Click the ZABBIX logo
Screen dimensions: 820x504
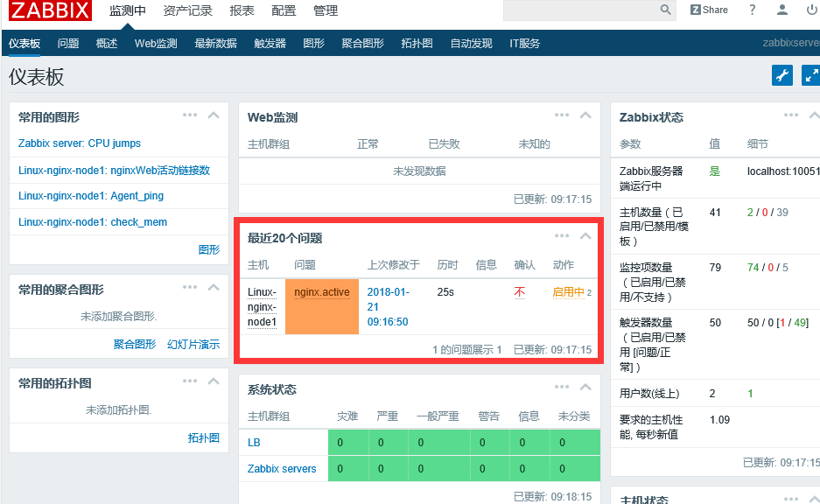click(x=50, y=10)
